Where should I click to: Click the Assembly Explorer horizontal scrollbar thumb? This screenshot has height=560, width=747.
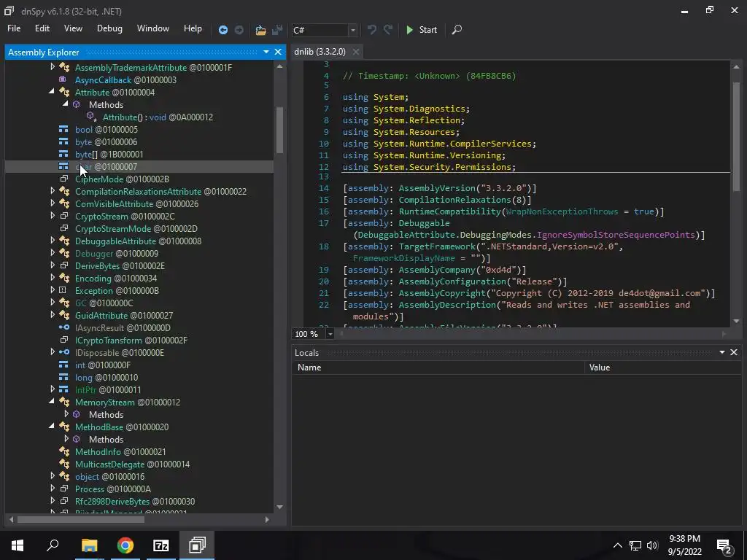[x=81, y=519]
